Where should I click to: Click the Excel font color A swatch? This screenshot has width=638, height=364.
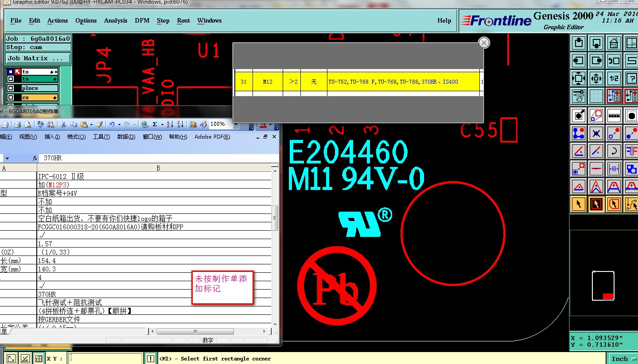263,124
